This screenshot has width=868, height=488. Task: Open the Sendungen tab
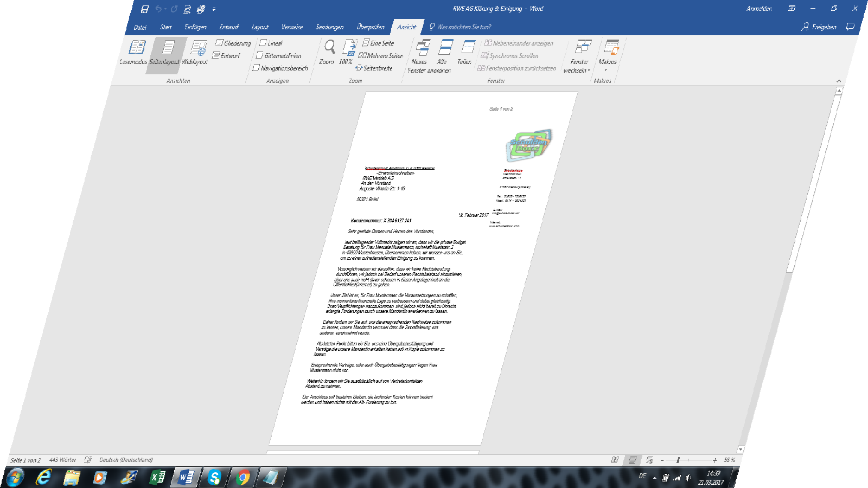pyautogui.click(x=329, y=27)
